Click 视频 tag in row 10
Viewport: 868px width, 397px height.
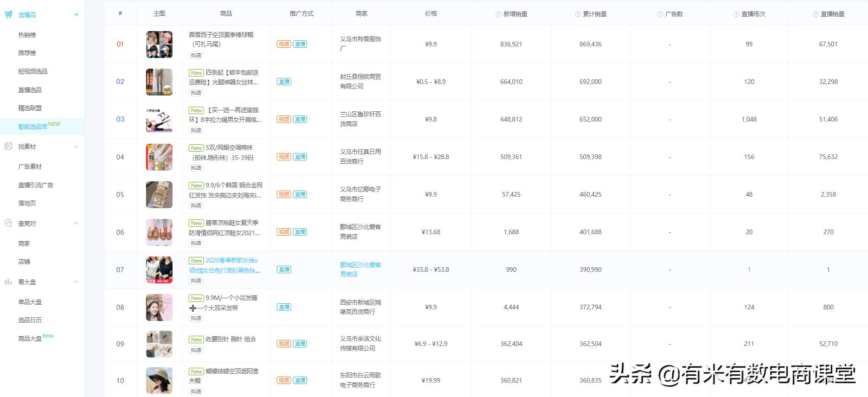pos(284,380)
